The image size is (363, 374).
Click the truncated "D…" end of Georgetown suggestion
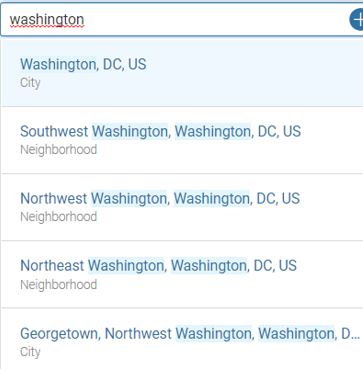351,334
